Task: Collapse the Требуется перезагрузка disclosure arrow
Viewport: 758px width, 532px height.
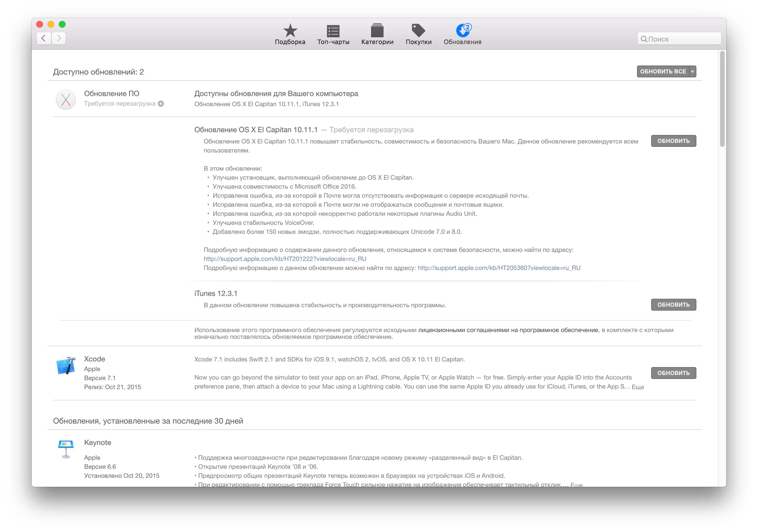Action: [x=161, y=104]
